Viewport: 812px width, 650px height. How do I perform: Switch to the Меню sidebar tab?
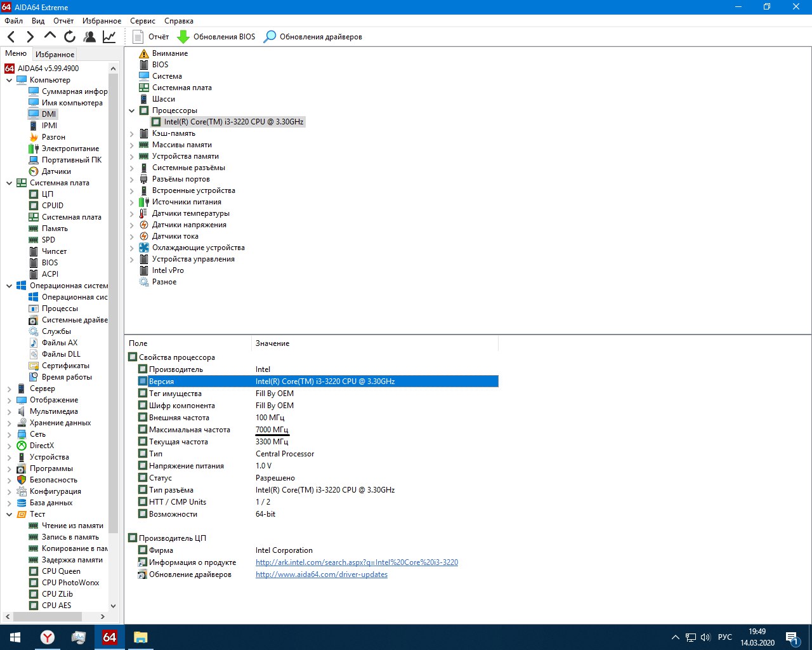click(x=16, y=53)
